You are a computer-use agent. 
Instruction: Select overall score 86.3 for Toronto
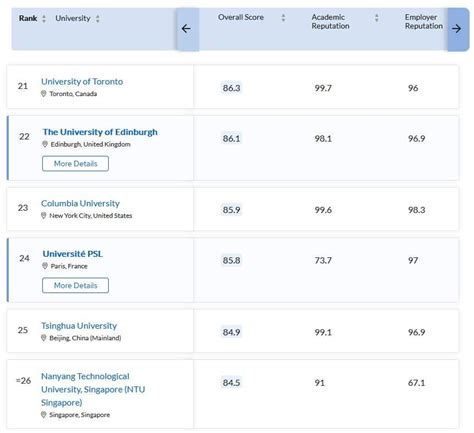click(x=231, y=88)
